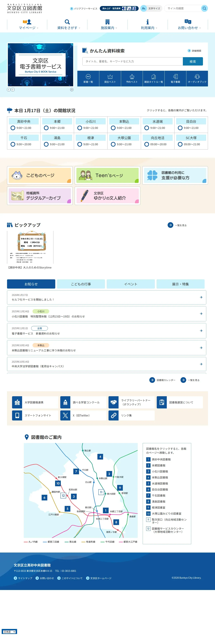This screenshot has width=215, height=644.
Task: Open SC大塚 opening status cell
Action: pos(191,141)
